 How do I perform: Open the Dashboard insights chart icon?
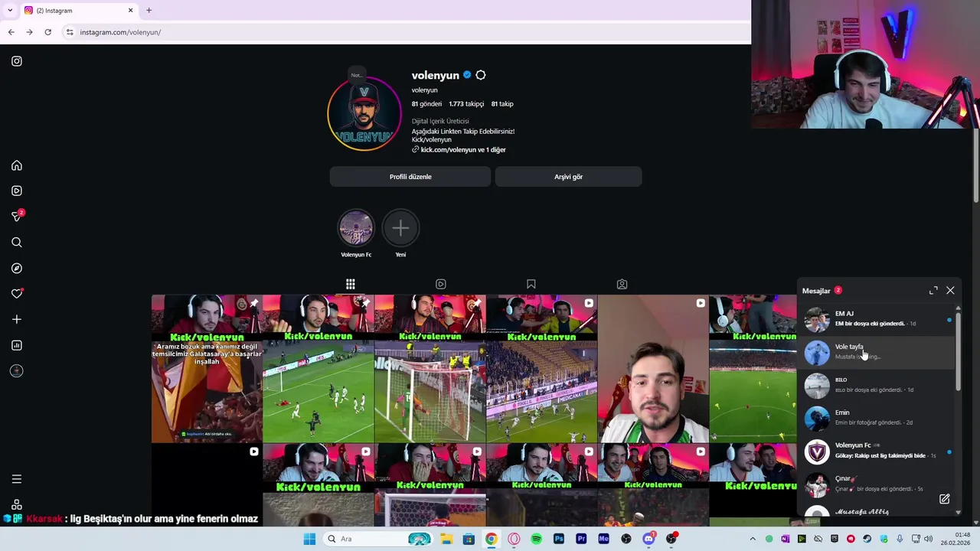coord(17,345)
